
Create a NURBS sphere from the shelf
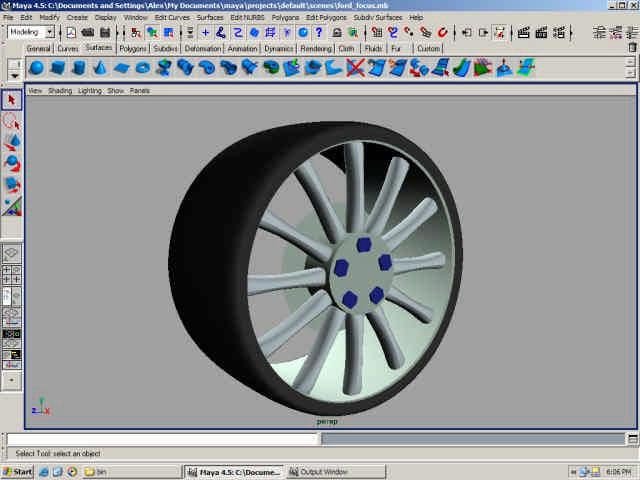click(37, 68)
